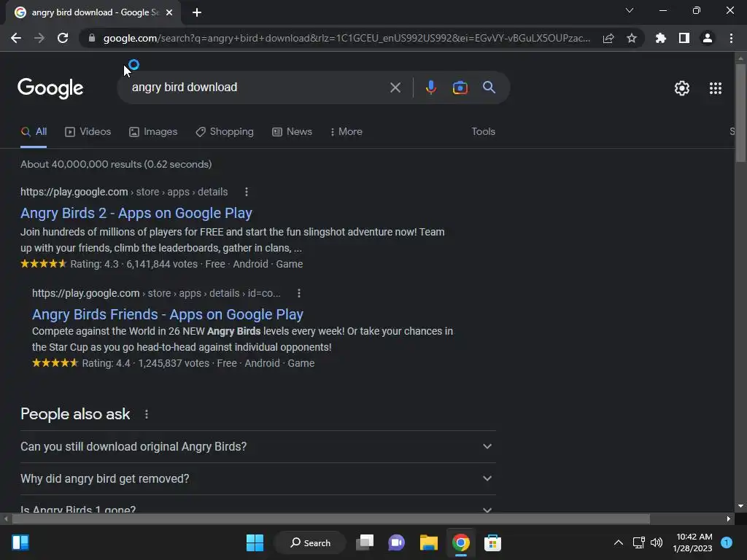Open a new browser tab

tap(197, 12)
